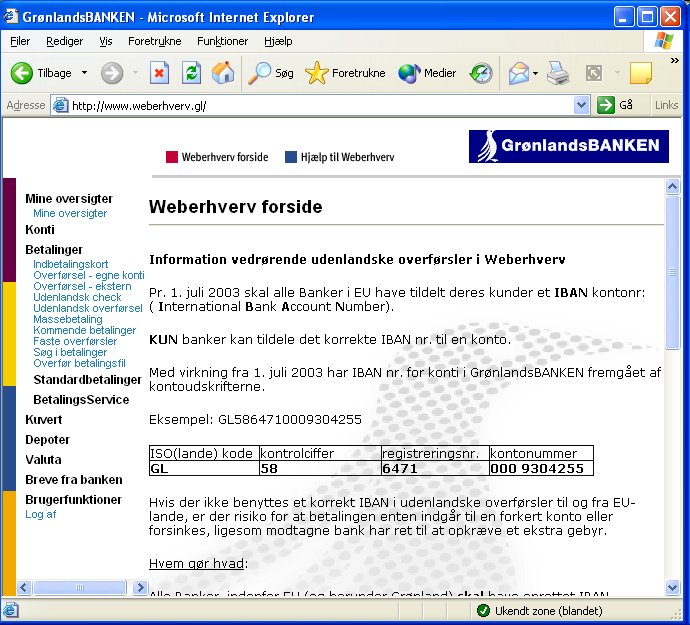This screenshot has height=625, width=690.
Task: Click the status bar page icon
Action: pyautogui.click(x=11, y=610)
